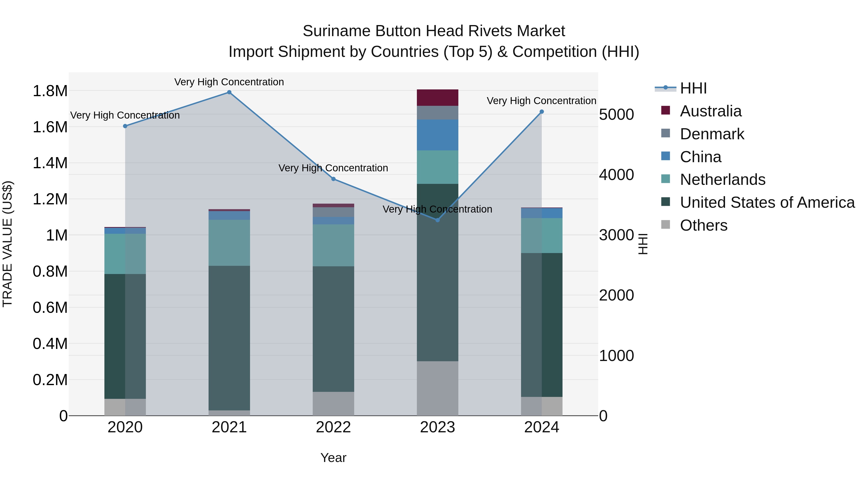Toggle the United States of America legend entry
This screenshot has width=868, height=488.
tap(758, 202)
